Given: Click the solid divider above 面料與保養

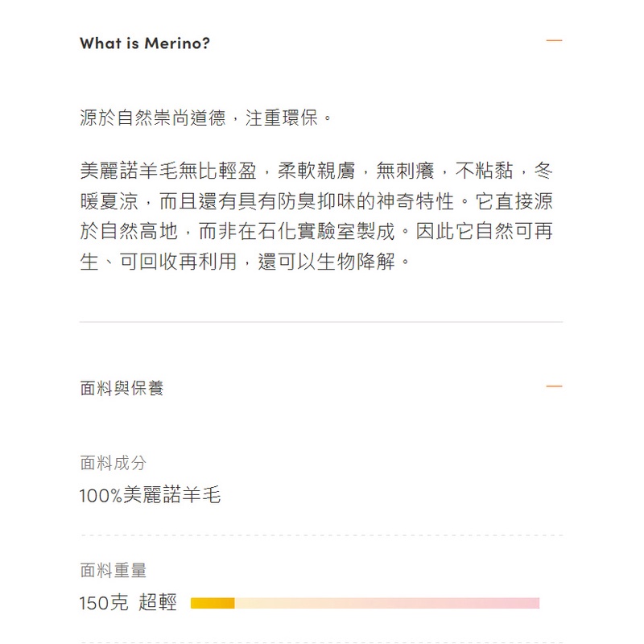Looking at the screenshot, I should tap(321, 322).
